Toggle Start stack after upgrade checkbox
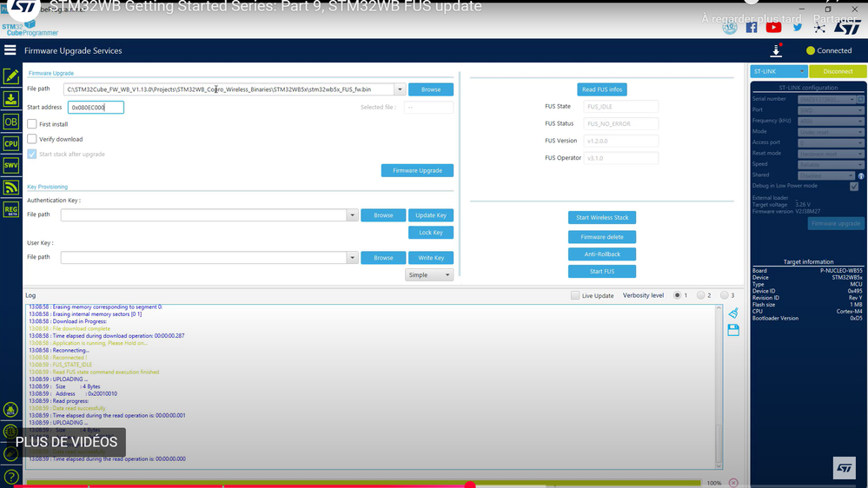The height and width of the screenshot is (488, 868). coord(32,154)
